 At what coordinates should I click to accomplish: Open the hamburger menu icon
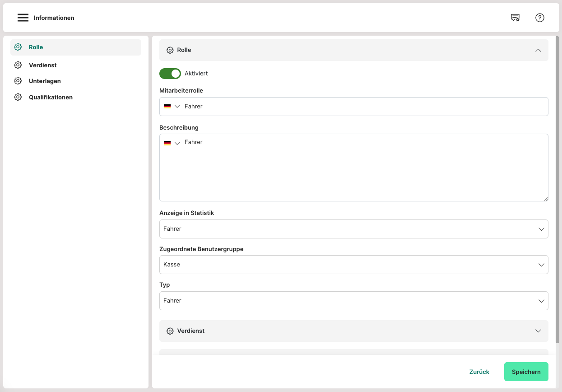tap(23, 18)
